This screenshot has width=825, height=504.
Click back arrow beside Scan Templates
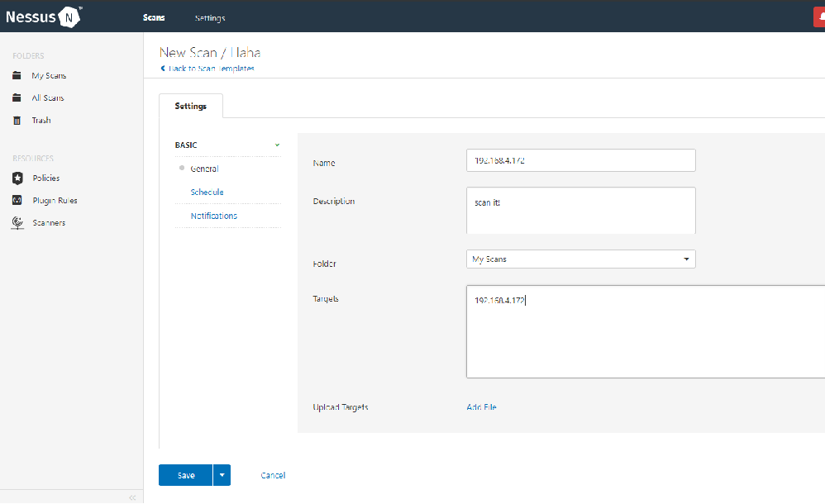(163, 69)
